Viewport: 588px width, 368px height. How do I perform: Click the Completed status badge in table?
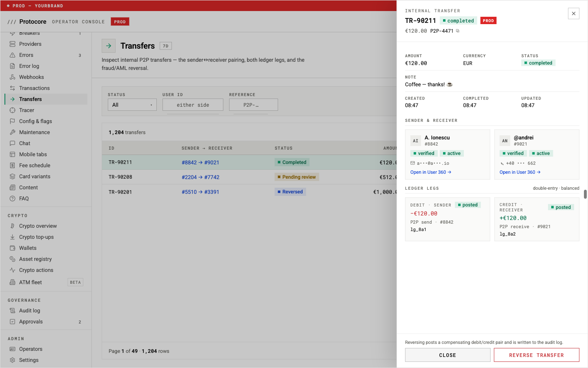point(292,162)
